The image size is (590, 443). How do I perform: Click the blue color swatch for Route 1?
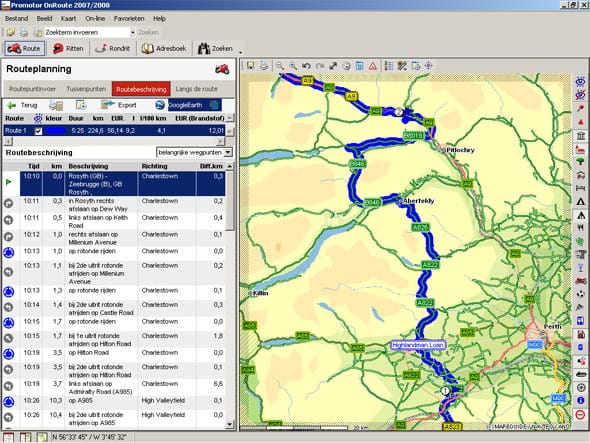55,131
